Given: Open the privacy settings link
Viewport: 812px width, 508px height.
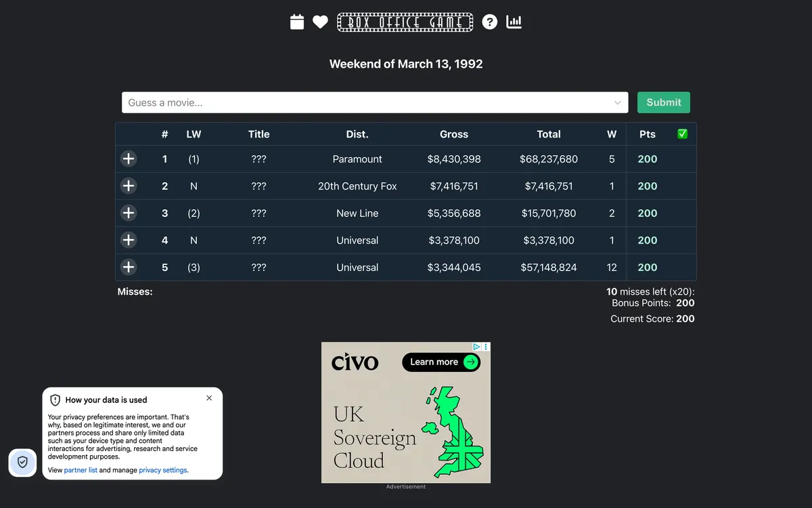Looking at the screenshot, I should click(x=163, y=470).
